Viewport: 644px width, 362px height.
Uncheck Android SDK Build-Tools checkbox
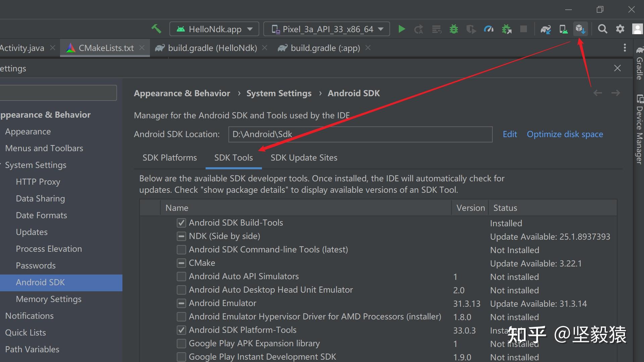(181, 223)
